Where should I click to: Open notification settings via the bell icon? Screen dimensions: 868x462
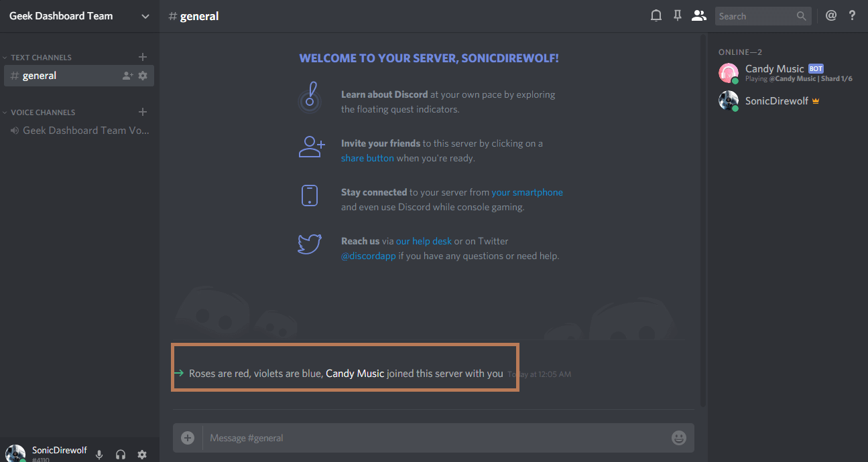(x=656, y=15)
